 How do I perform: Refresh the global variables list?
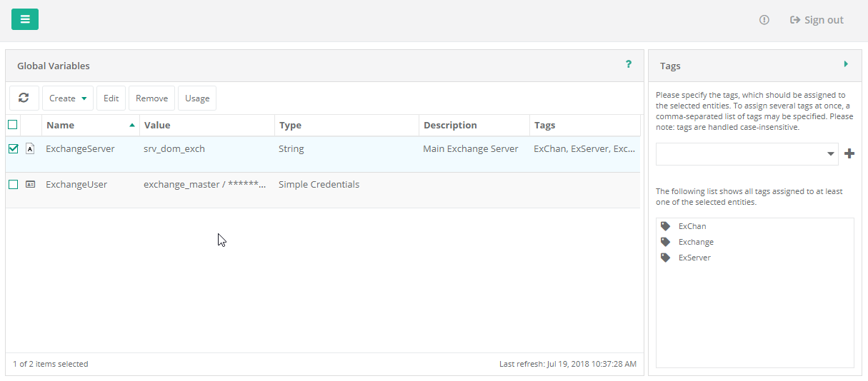(24, 98)
